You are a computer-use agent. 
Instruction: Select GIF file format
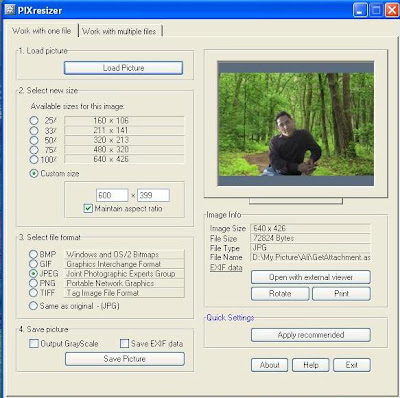tap(33, 264)
